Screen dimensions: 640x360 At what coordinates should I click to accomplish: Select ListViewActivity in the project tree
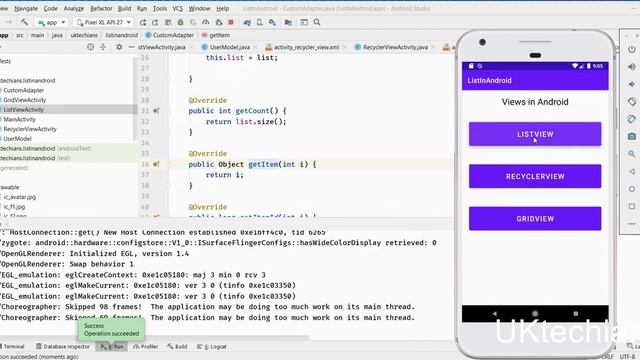(x=24, y=109)
